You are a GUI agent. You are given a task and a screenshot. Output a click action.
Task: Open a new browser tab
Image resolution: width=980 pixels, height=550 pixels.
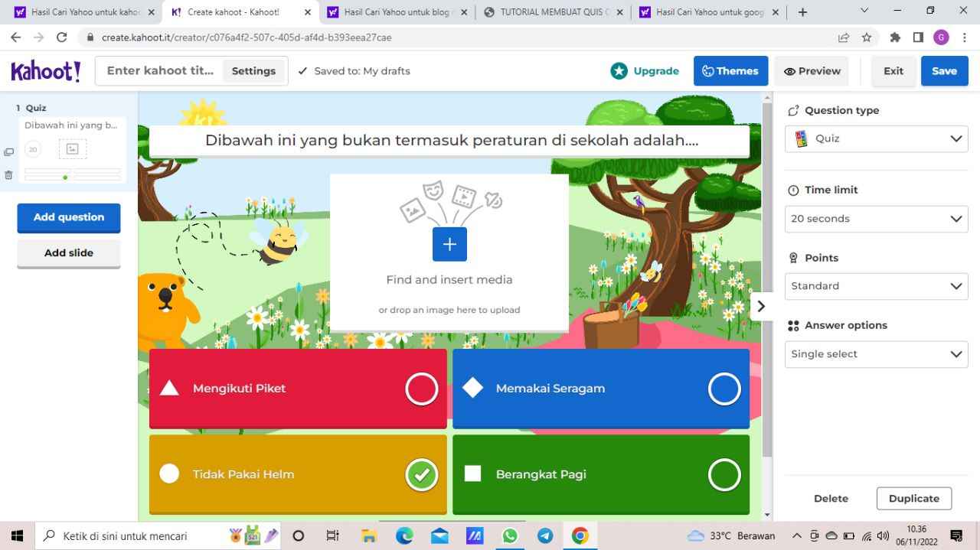point(802,12)
